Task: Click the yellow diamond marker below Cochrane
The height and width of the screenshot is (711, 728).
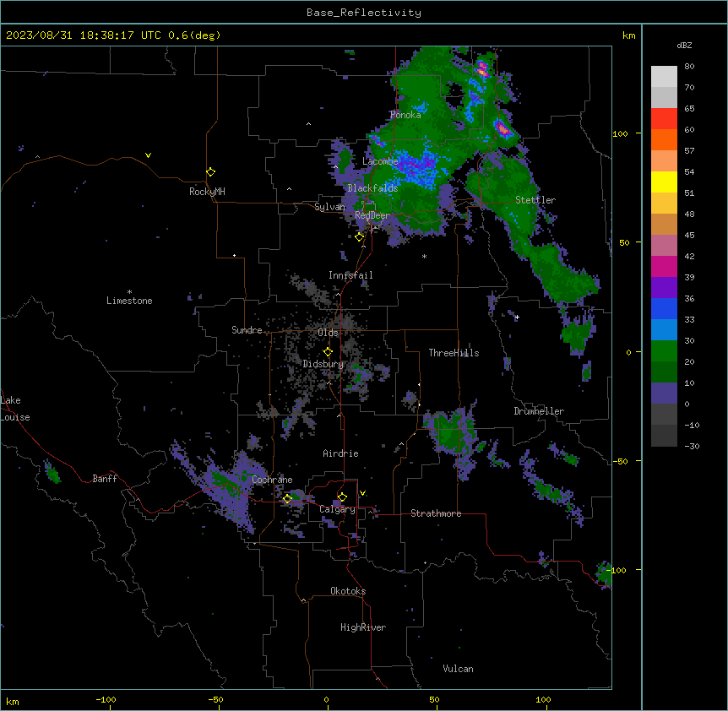Action: pos(287,498)
